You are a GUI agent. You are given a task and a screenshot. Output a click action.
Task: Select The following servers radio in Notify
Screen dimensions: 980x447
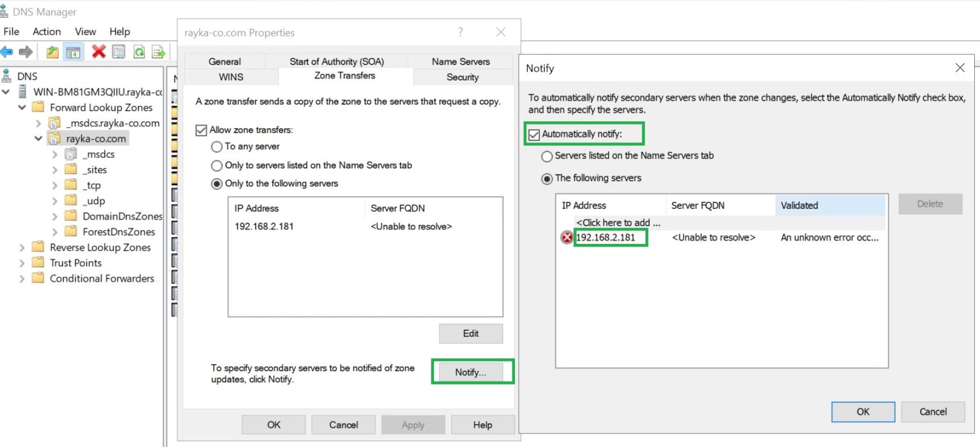click(547, 178)
